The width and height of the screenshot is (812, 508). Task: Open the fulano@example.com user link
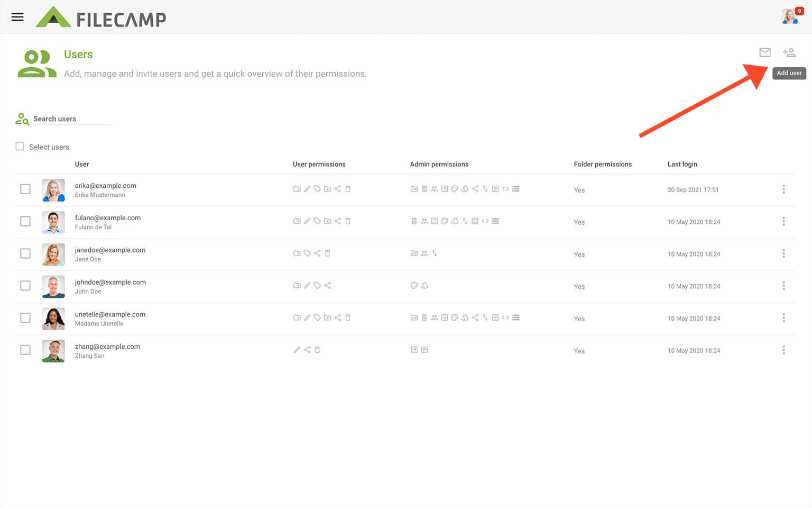[108, 218]
